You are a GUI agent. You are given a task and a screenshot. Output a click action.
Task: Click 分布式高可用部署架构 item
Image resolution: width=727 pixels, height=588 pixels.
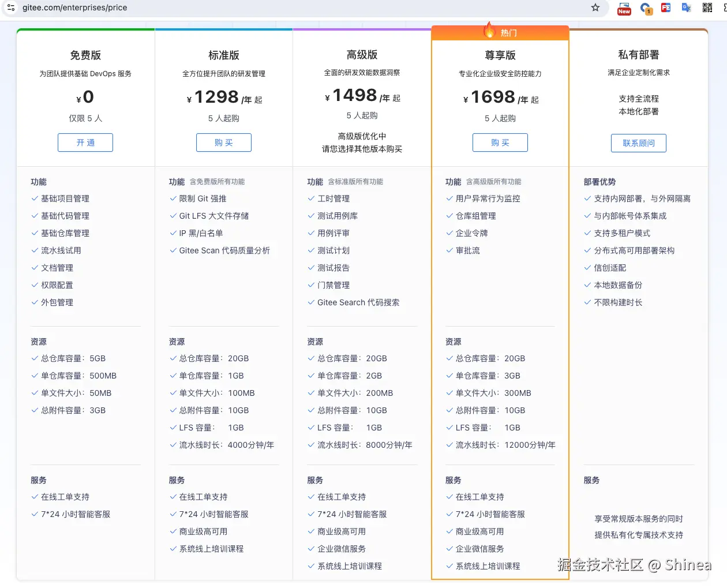[634, 250]
